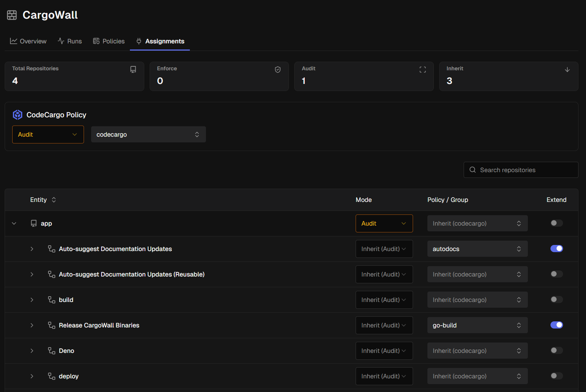
Task: Open the Overview tab
Action: pyautogui.click(x=28, y=41)
